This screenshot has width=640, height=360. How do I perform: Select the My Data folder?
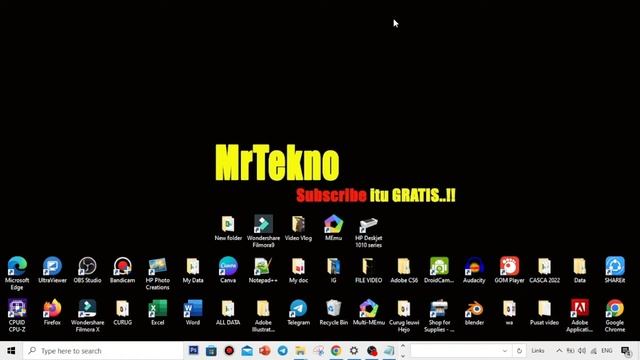tap(193, 270)
